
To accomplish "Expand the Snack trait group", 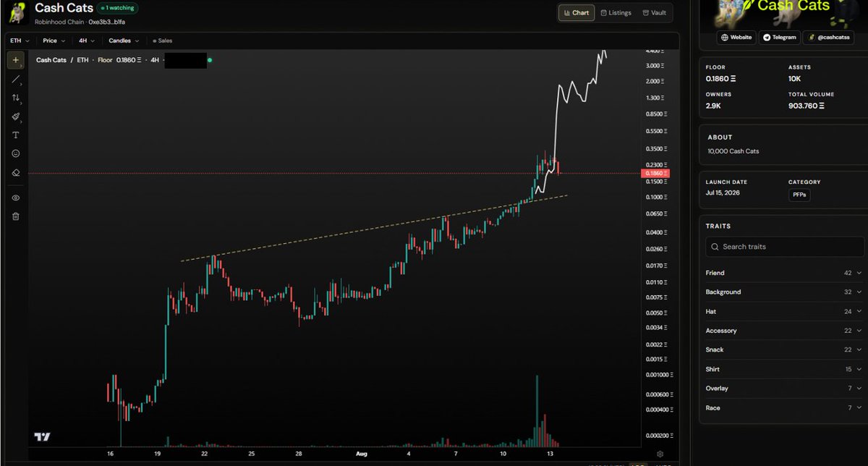I will (783, 350).
